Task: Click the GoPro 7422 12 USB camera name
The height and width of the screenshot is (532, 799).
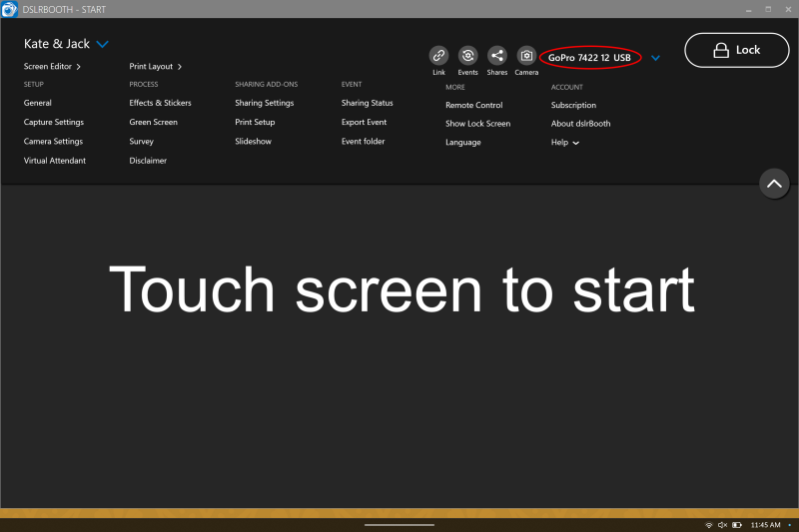Action: (589, 58)
